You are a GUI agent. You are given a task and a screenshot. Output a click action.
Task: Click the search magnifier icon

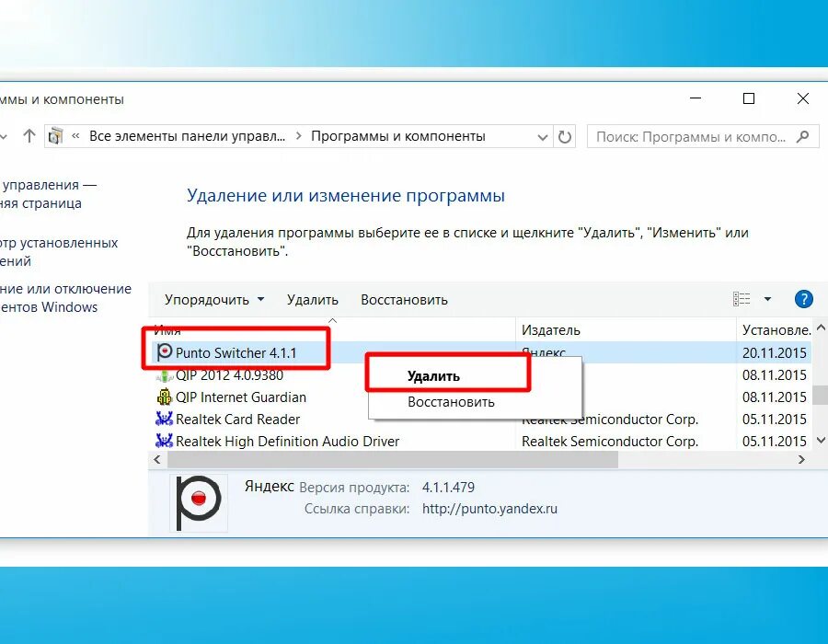coord(802,137)
